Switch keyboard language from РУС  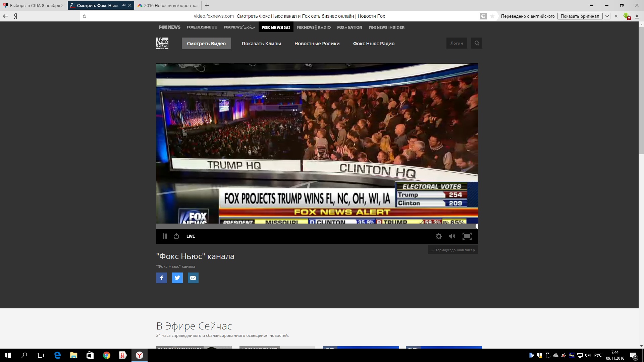[598, 355]
